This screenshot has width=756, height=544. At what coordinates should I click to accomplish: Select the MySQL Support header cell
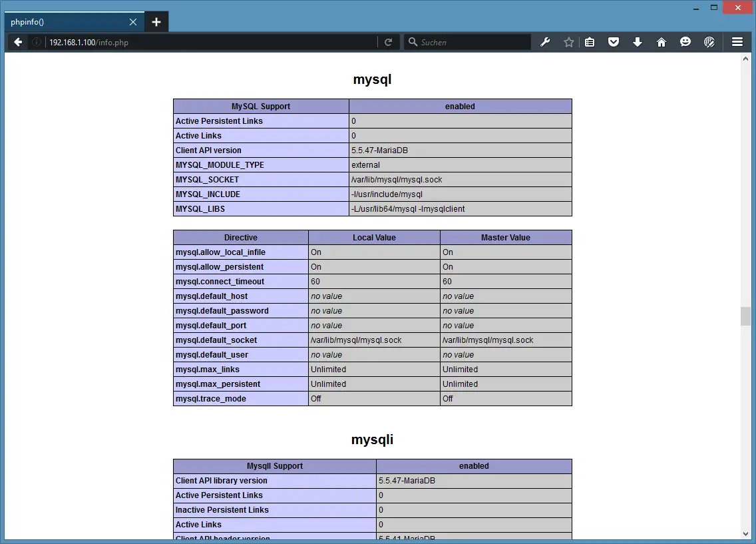tap(261, 107)
